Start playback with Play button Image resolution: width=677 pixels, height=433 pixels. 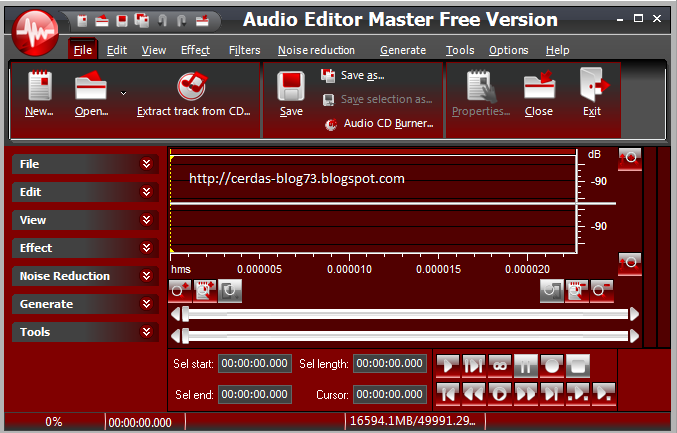448,366
